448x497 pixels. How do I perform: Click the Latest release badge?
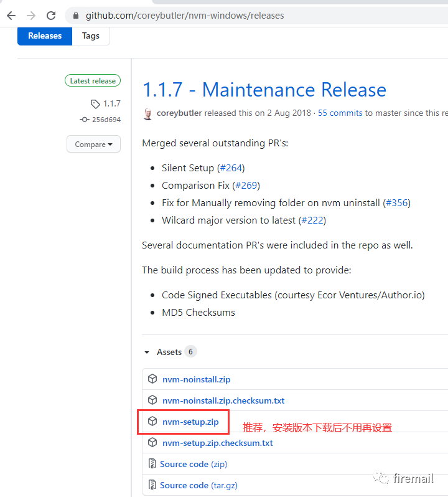[x=93, y=81]
